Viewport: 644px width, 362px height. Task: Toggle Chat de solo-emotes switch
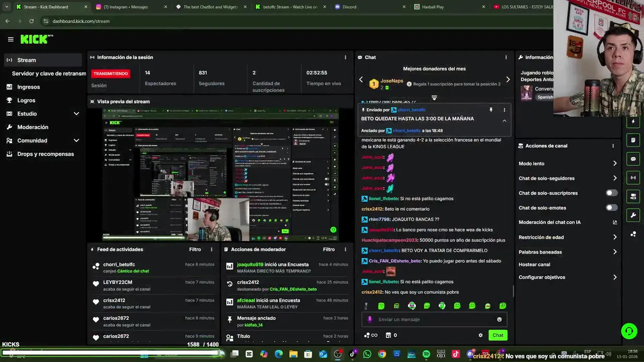(611, 208)
